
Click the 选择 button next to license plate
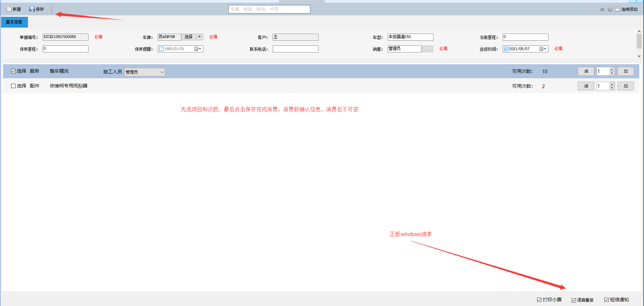coord(188,37)
